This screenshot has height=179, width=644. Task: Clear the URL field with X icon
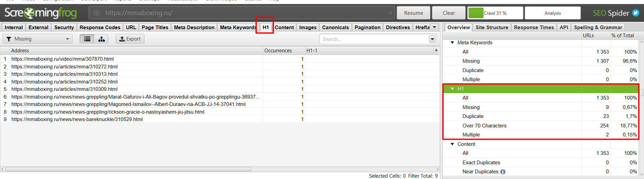point(390,13)
